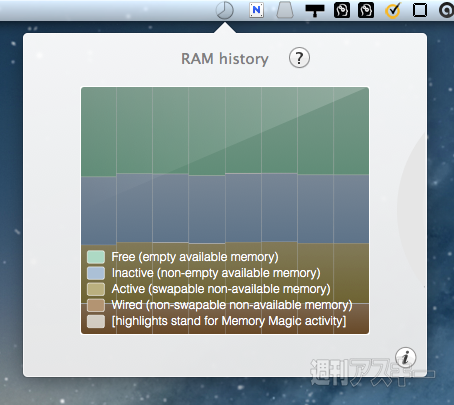This screenshot has width=454, height=405.
Task: Open the RAM history help question mark
Action: click(299, 58)
